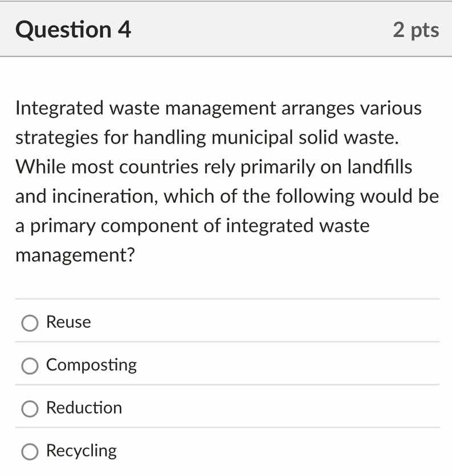Click the Reduction option label

coord(83,408)
